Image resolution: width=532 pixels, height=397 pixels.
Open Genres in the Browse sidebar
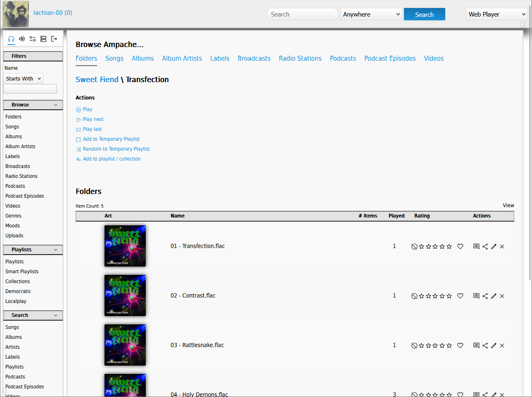tap(13, 216)
